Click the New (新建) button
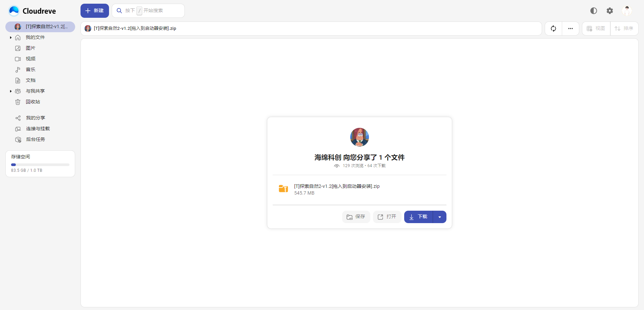This screenshot has width=644, height=310. coord(95,11)
